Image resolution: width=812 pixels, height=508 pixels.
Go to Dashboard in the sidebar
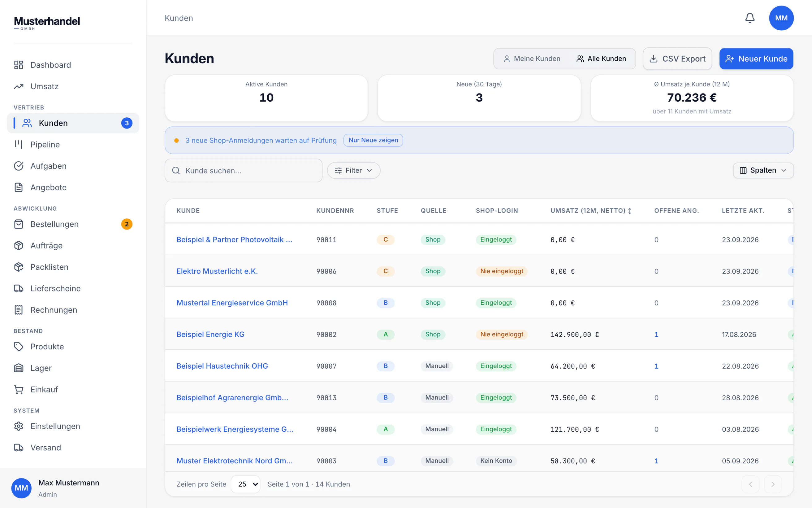click(x=73, y=65)
